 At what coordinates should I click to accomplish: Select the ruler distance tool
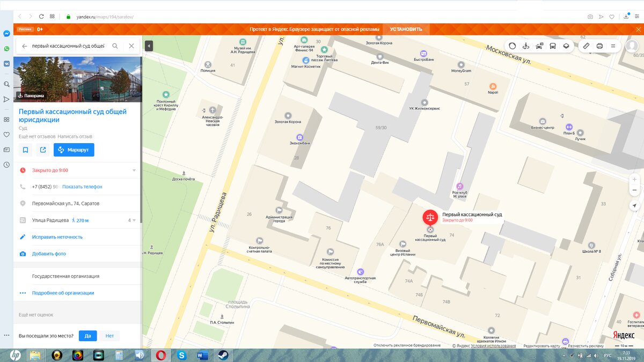pos(586,46)
